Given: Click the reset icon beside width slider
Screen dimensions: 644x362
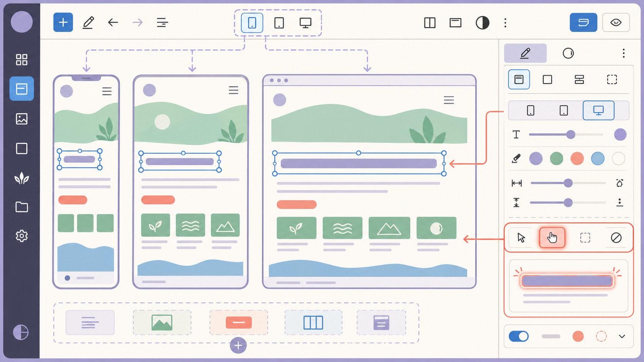Looking at the screenshot, I should [619, 183].
